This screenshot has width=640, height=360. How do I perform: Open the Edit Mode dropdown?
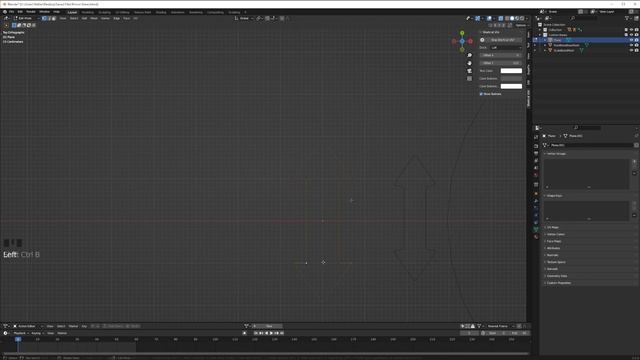click(27, 18)
